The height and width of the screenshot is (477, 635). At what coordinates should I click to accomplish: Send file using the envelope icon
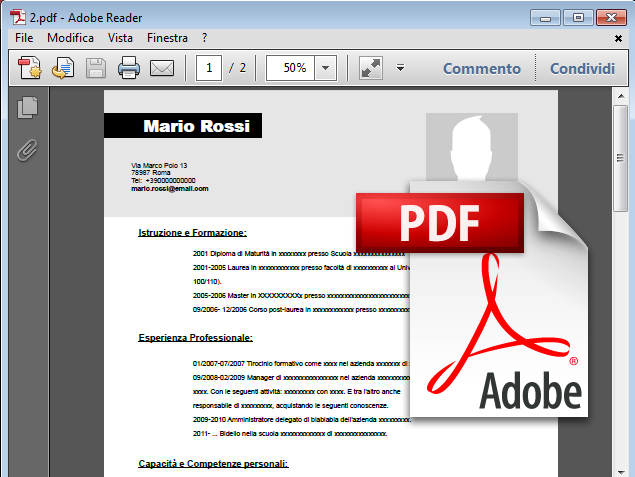click(x=162, y=68)
